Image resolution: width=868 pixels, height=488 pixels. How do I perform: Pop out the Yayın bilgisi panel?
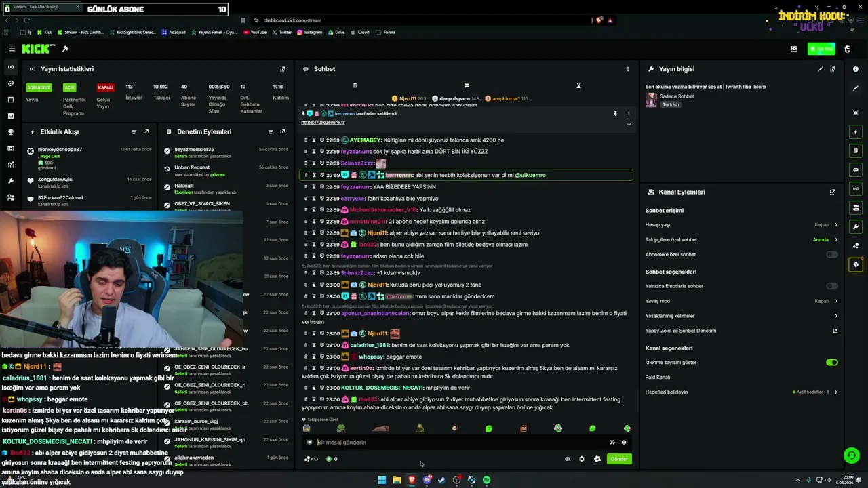(833, 69)
